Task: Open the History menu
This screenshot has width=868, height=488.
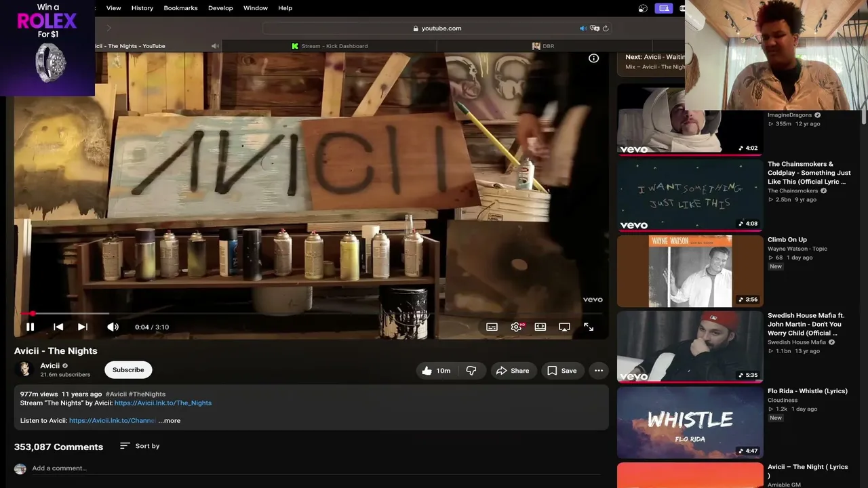Action: click(x=142, y=8)
